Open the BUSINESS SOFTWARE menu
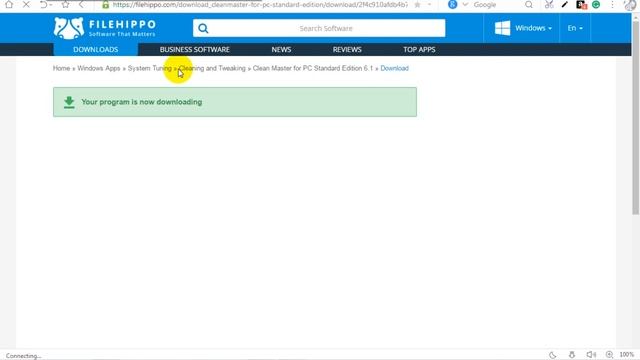The width and height of the screenshot is (640, 360). [x=195, y=49]
